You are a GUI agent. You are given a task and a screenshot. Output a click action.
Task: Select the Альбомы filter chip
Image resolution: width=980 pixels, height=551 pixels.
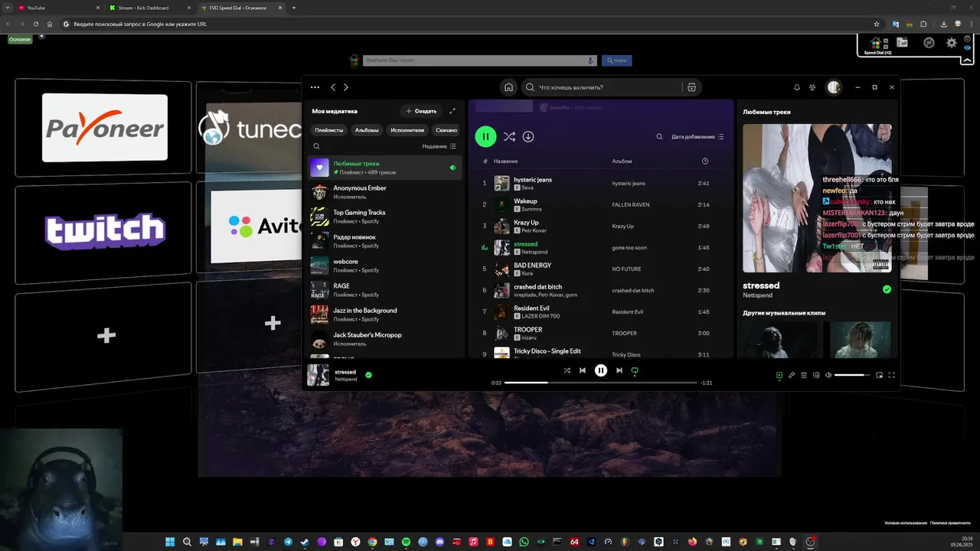pyautogui.click(x=367, y=130)
